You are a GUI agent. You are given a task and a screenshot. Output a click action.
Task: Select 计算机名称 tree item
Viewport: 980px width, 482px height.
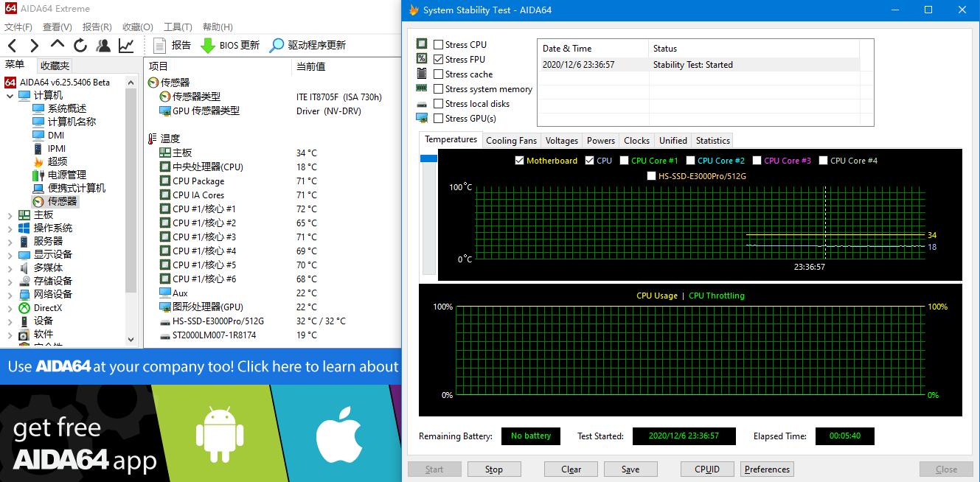[72, 122]
